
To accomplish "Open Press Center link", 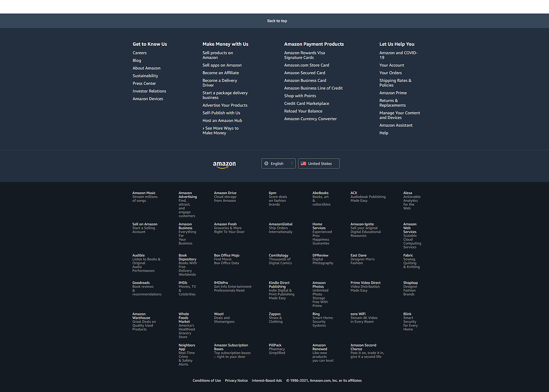I will (144, 84).
